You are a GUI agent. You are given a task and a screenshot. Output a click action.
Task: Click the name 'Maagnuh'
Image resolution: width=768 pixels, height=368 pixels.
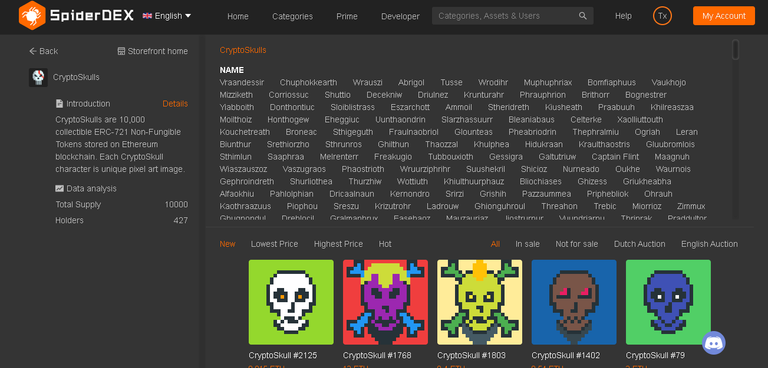pos(672,157)
